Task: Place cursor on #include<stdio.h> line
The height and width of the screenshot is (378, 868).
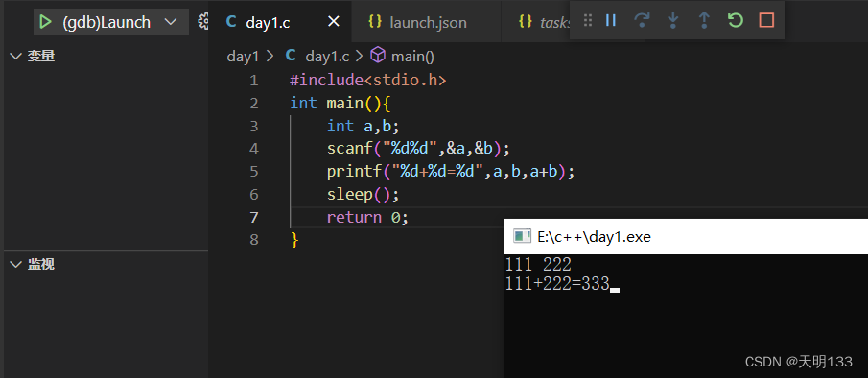Action: click(368, 81)
